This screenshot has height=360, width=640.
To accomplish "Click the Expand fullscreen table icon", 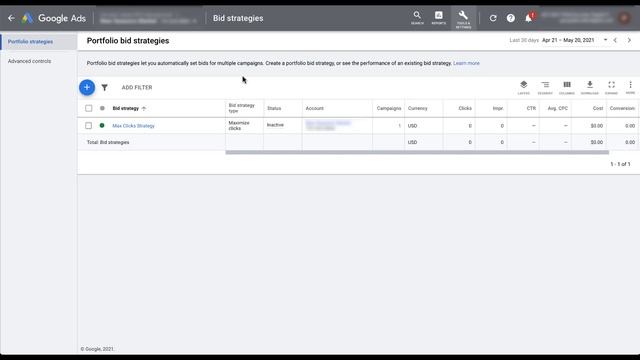I will [x=611, y=87].
